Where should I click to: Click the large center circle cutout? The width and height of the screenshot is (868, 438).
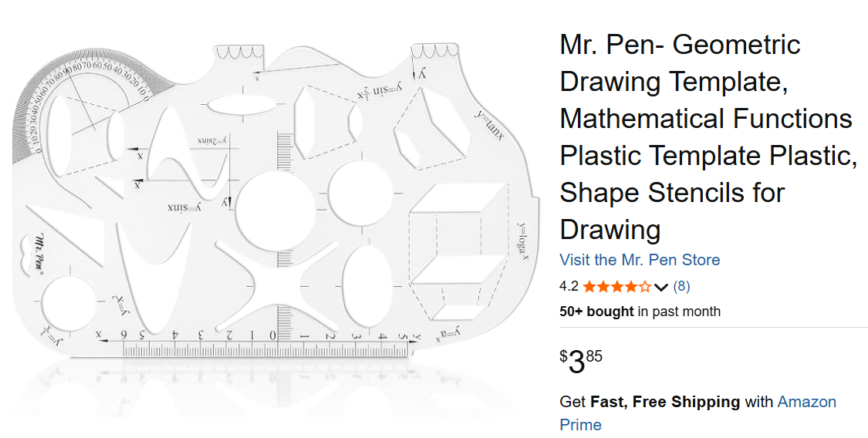pos(275,210)
